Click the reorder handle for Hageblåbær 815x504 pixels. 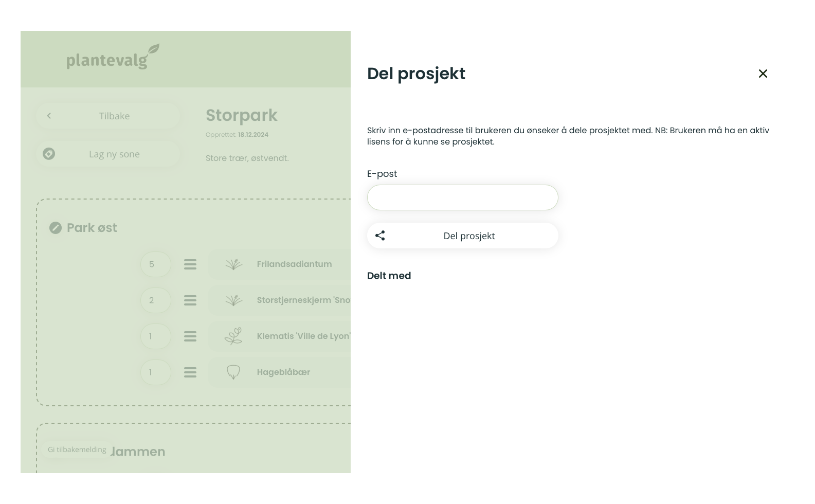point(190,372)
